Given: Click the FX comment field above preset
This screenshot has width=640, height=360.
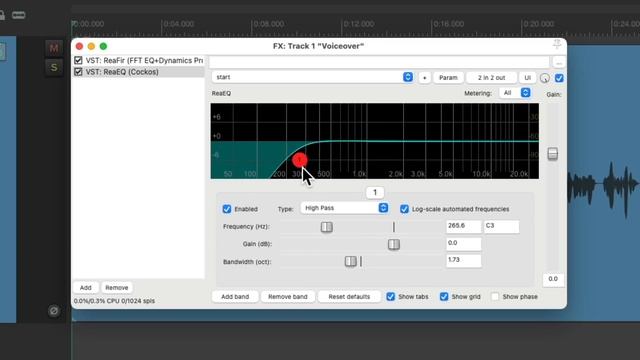Looking at the screenshot, I should pos(379,62).
